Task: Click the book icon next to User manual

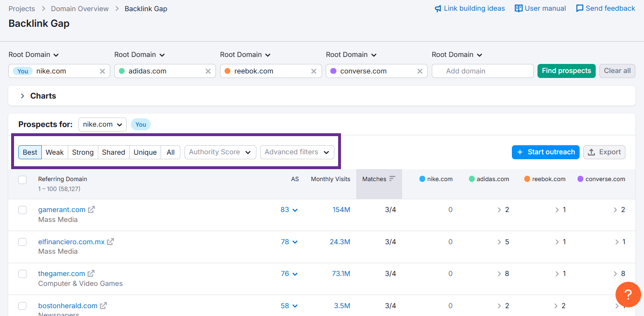Action: tap(519, 9)
